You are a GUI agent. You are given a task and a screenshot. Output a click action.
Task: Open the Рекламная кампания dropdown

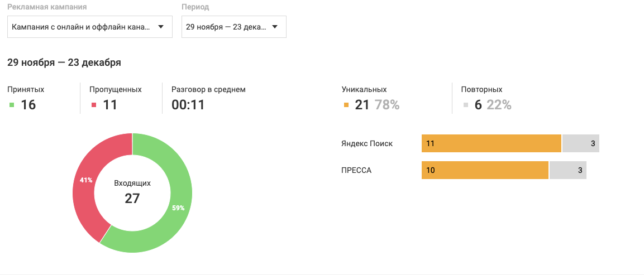(x=89, y=27)
